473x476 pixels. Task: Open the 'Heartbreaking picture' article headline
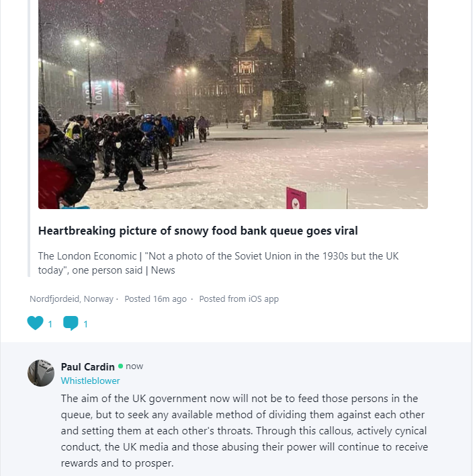(198, 231)
